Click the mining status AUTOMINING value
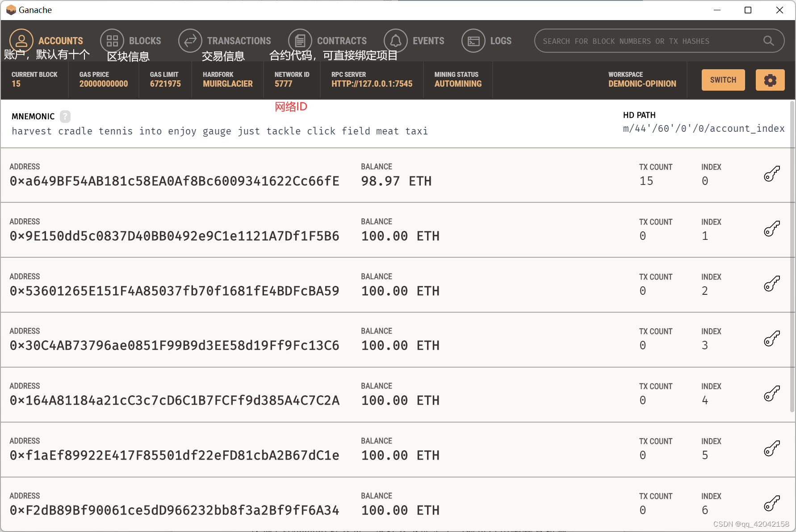 coord(458,84)
